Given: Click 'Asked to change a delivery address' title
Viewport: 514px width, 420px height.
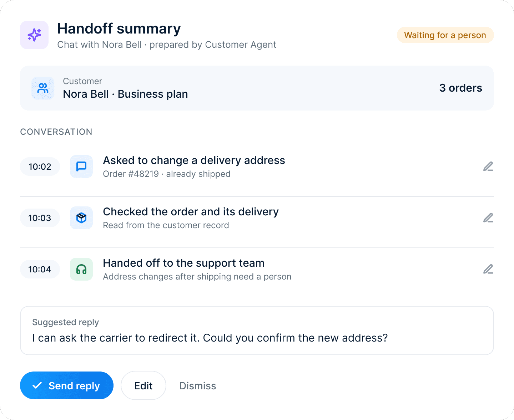Looking at the screenshot, I should pos(194,160).
